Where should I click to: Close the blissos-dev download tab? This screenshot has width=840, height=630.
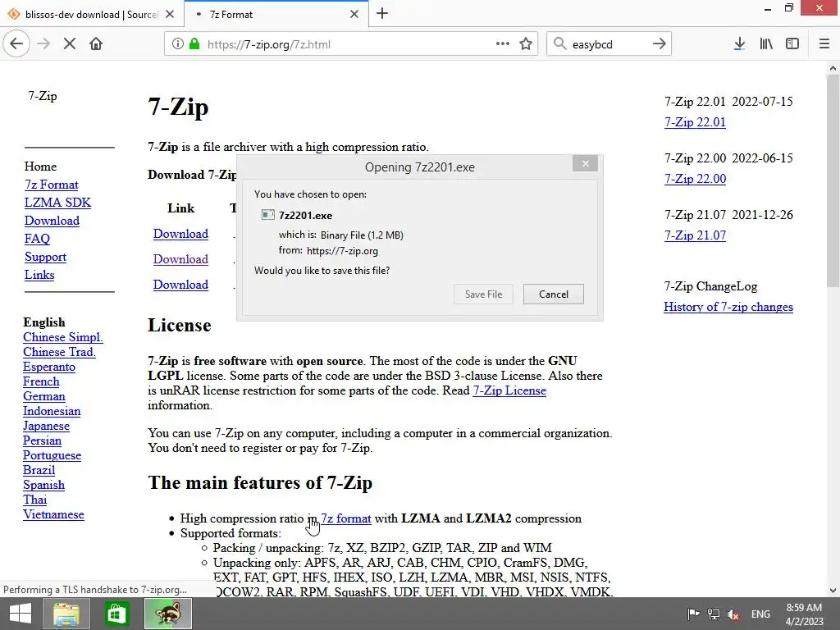point(170,15)
